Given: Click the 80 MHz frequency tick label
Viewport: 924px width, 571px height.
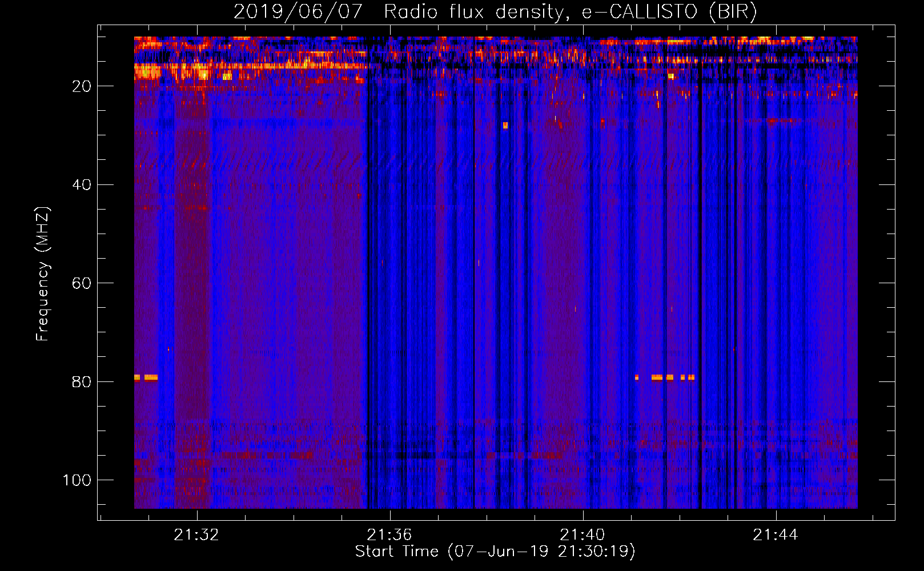Looking at the screenshot, I should pos(82,381).
